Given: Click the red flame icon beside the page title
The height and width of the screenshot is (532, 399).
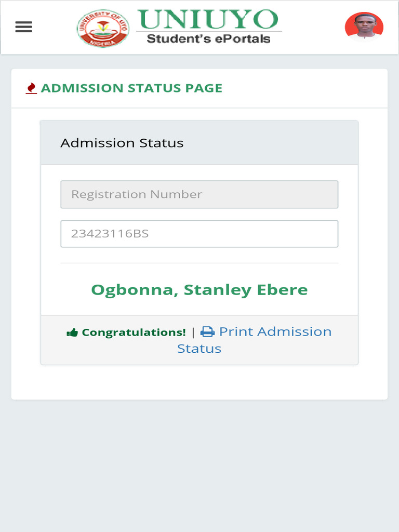Looking at the screenshot, I should point(31,88).
